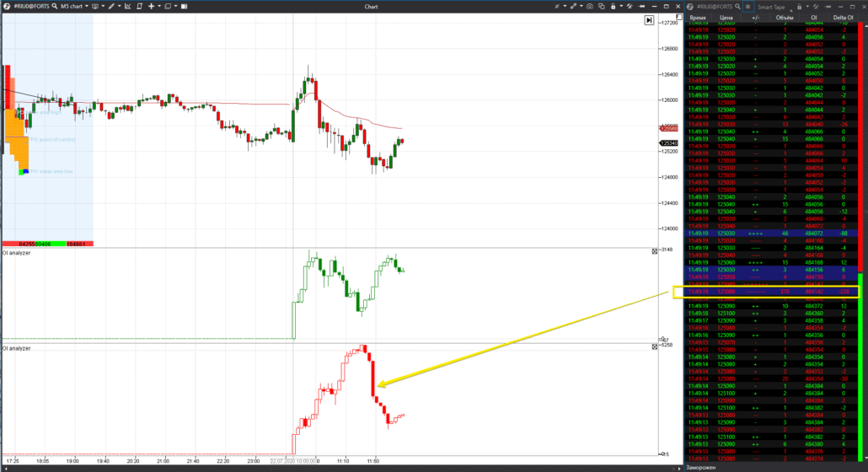Click the Объём column header
The image size is (868, 472).
click(x=785, y=18)
